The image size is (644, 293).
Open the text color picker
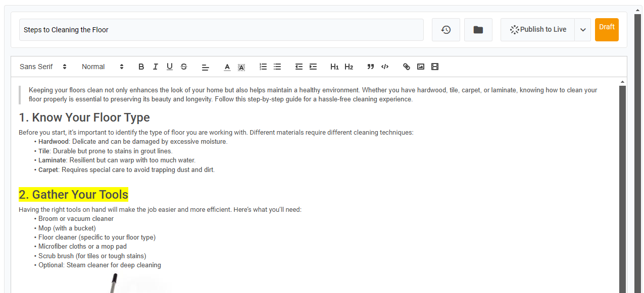(227, 67)
